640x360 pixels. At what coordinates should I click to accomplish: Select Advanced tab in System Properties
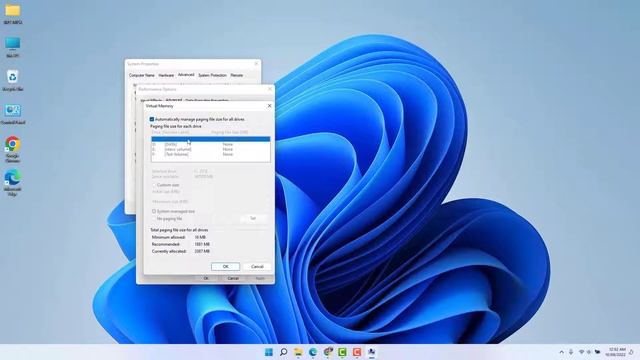pos(186,75)
